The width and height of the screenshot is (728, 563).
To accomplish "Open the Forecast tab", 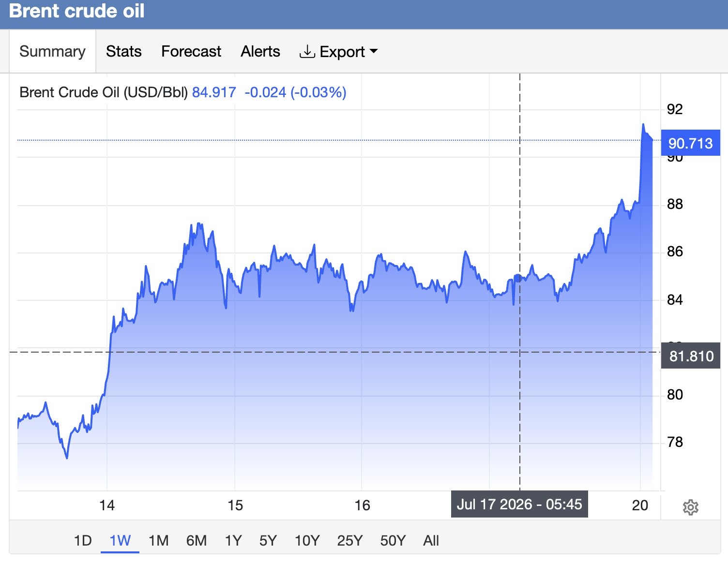I will pos(191,51).
